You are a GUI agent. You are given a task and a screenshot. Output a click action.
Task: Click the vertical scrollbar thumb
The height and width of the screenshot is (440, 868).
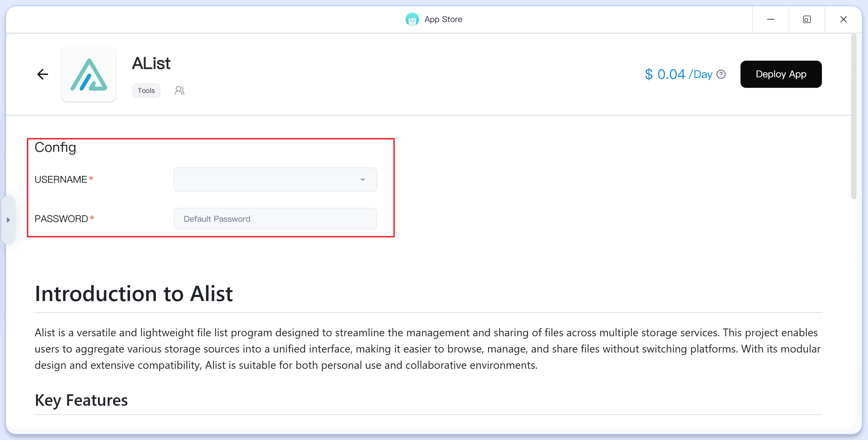854,116
